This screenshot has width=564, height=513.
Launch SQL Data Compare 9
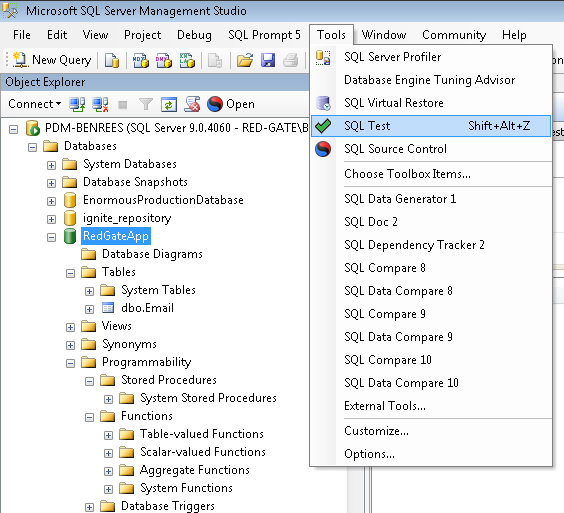(431, 337)
